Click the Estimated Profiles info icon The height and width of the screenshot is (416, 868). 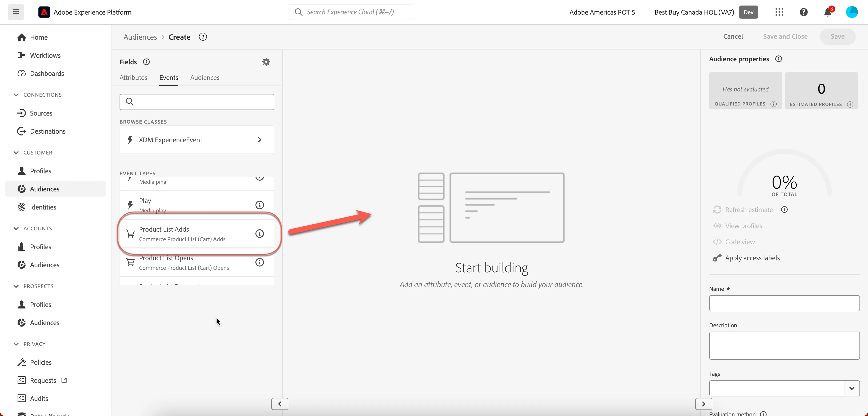pos(850,105)
